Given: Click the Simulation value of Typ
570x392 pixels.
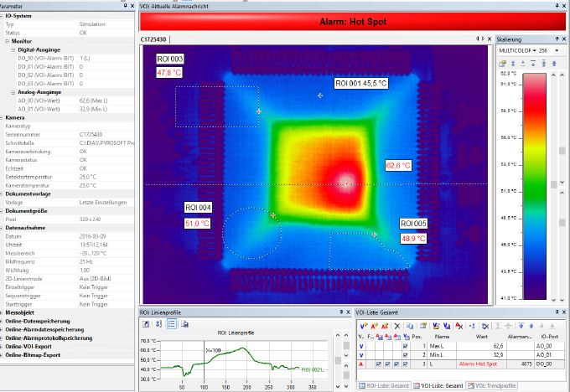Looking at the screenshot, I should point(92,24).
